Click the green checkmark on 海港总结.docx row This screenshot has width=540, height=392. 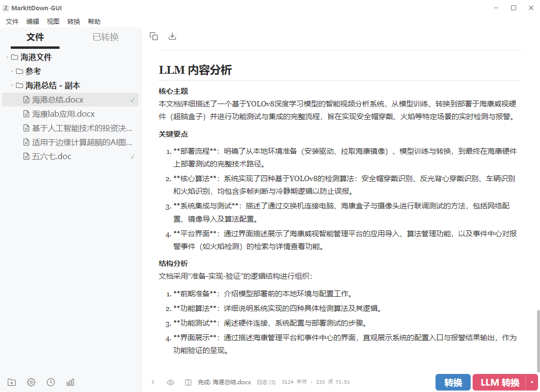coord(133,100)
